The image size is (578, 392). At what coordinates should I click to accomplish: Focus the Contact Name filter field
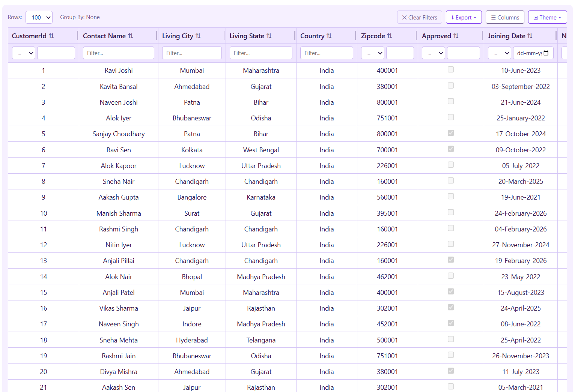tap(119, 53)
